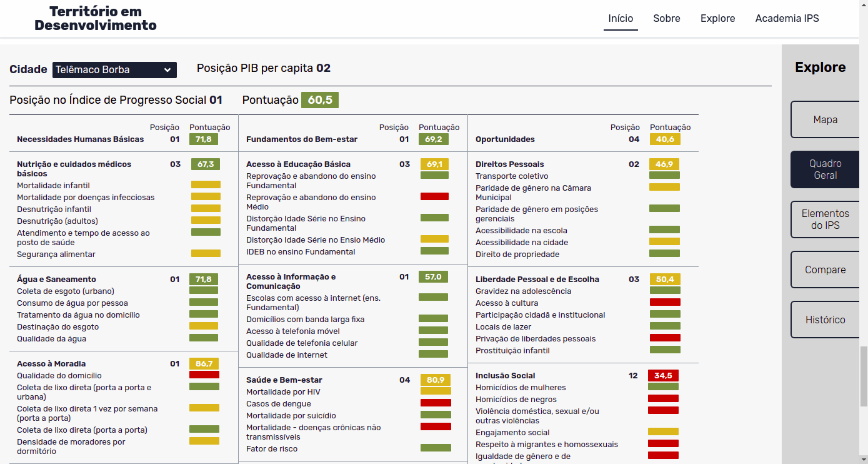The image size is (868, 464).
Task: Go to the Início menu item
Action: pos(621,19)
